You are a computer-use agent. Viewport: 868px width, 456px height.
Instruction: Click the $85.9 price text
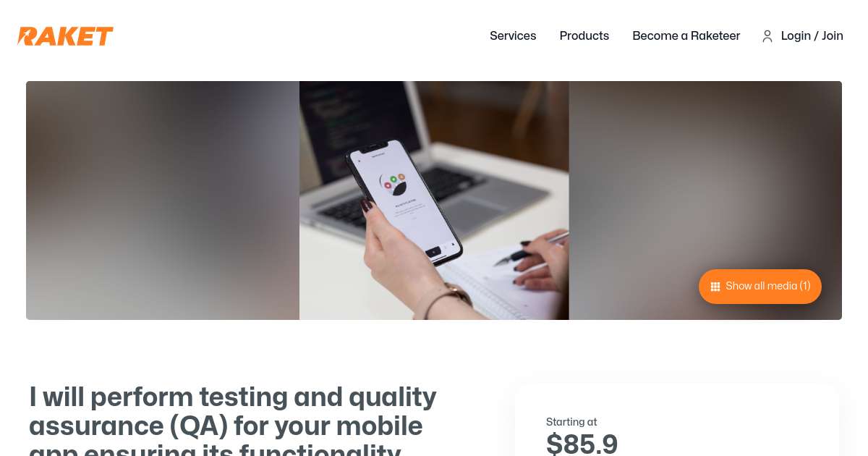(582, 444)
